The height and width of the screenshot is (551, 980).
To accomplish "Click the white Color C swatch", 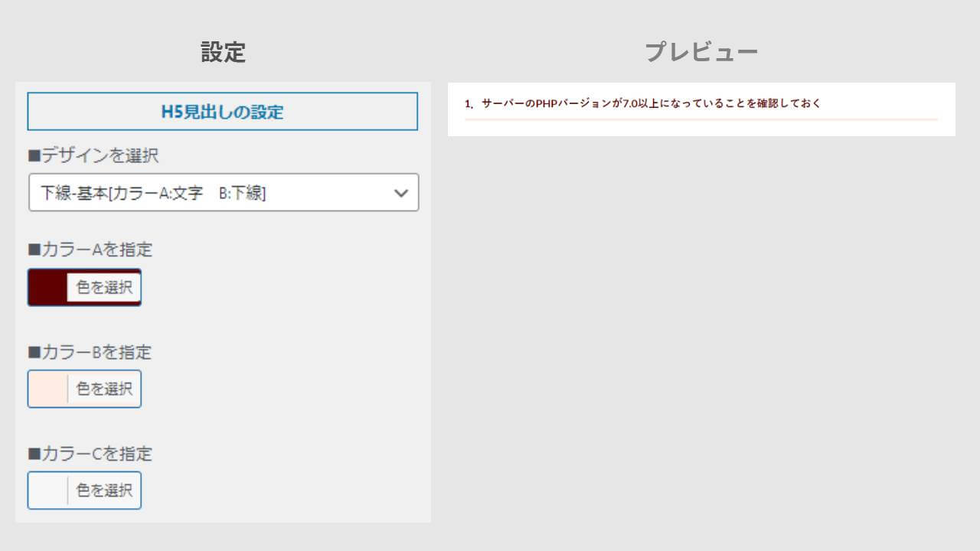I will tap(47, 491).
